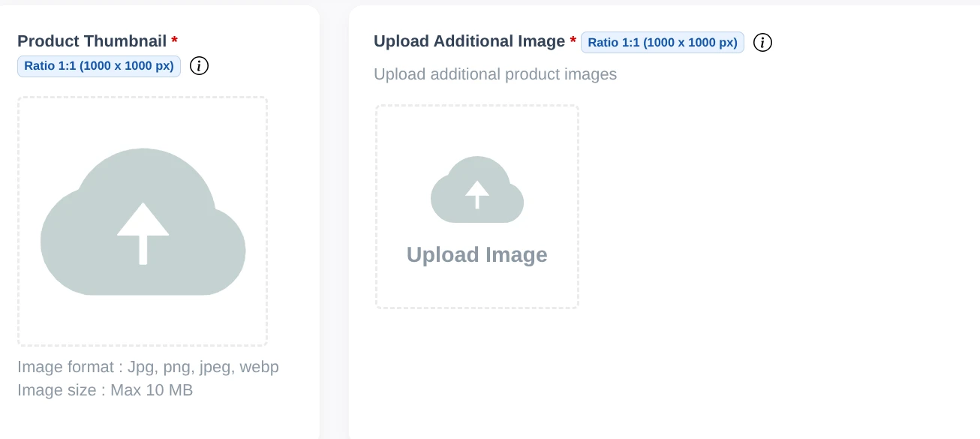Select the Ratio 1:1 badge beside Upload Additional Image
The width and height of the screenshot is (980, 439).
point(662,43)
